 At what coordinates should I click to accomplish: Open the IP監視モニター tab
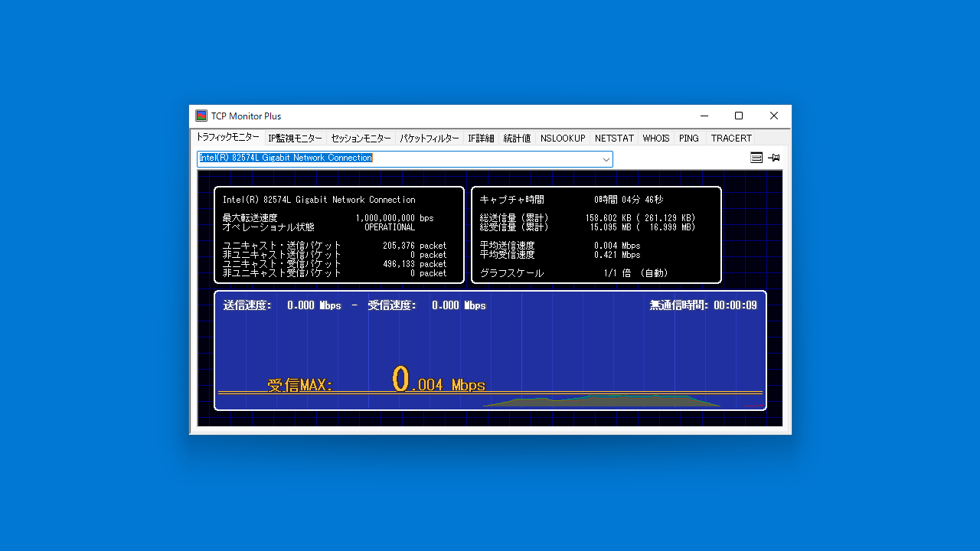295,139
